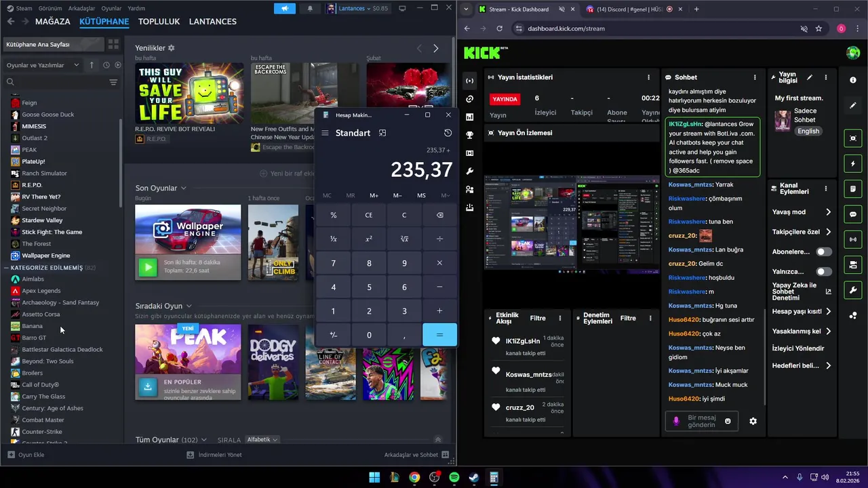Open Yenilikler settings gear in Steam

[171, 48]
